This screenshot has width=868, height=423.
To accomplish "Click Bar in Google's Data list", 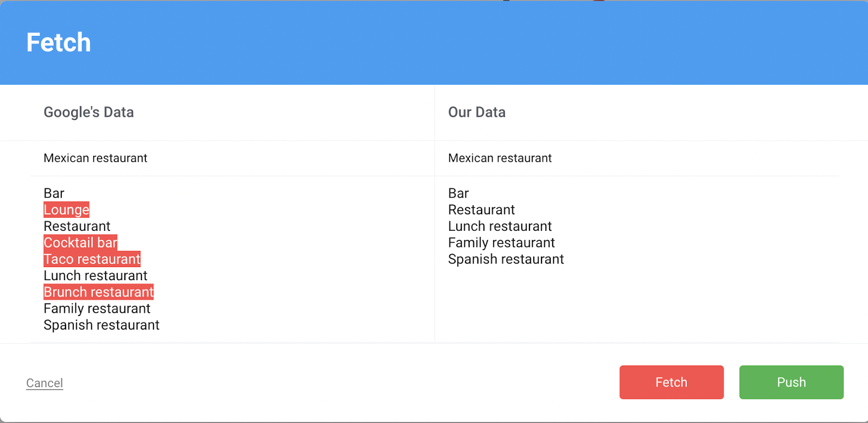I will [54, 193].
